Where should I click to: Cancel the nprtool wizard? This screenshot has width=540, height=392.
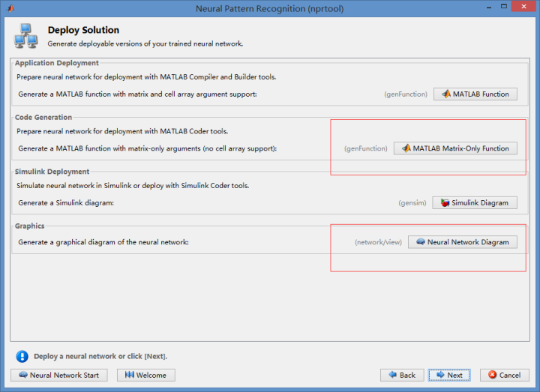(x=505, y=376)
